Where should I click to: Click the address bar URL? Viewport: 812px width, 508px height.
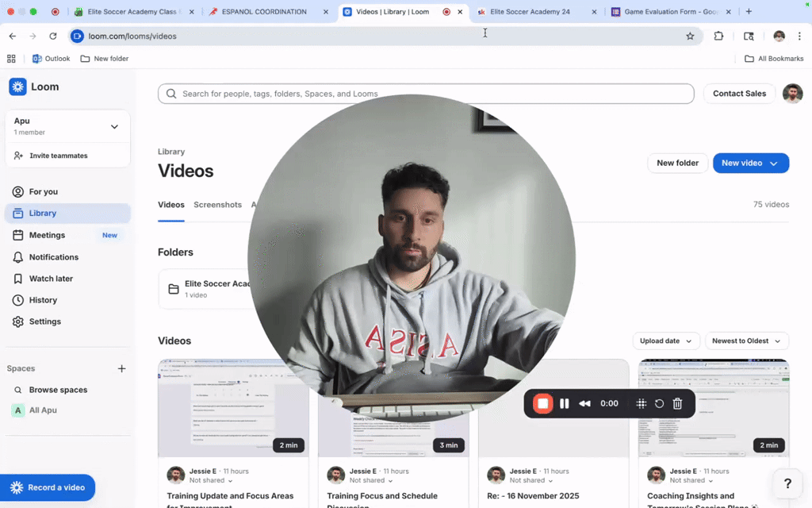[x=132, y=36]
